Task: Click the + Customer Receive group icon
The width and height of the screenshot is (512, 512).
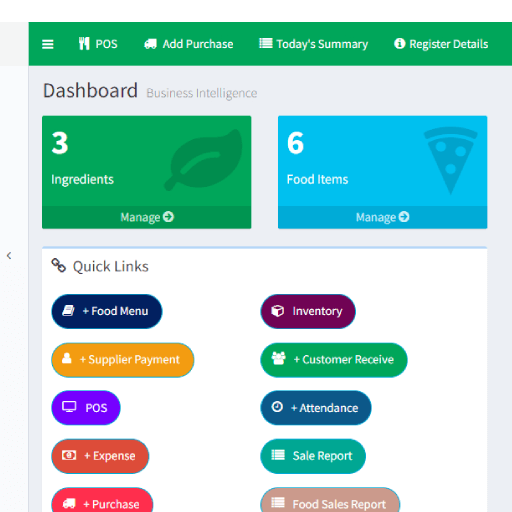Action: click(x=279, y=359)
